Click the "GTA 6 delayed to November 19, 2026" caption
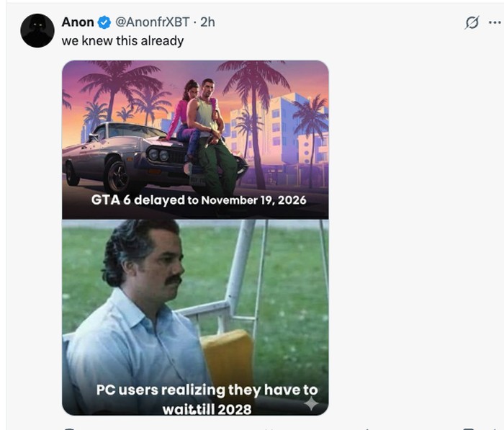Image resolution: width=504 pixels, height=430 pixels. coord(199,200)
